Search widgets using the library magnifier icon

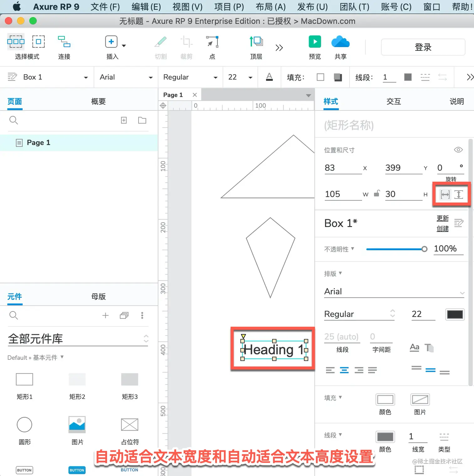tap(13, 315)
